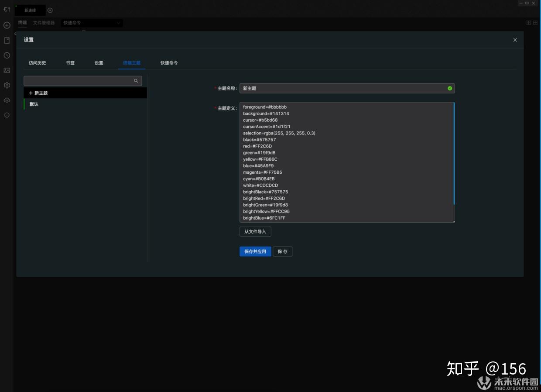Minimize the application window
Image resolution: width=541 pixels, height=392 pixels.
(521, 3)
